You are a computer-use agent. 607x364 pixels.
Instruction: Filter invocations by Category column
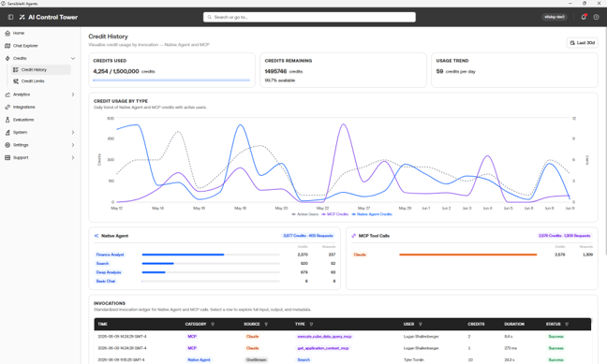coord(213,324)
